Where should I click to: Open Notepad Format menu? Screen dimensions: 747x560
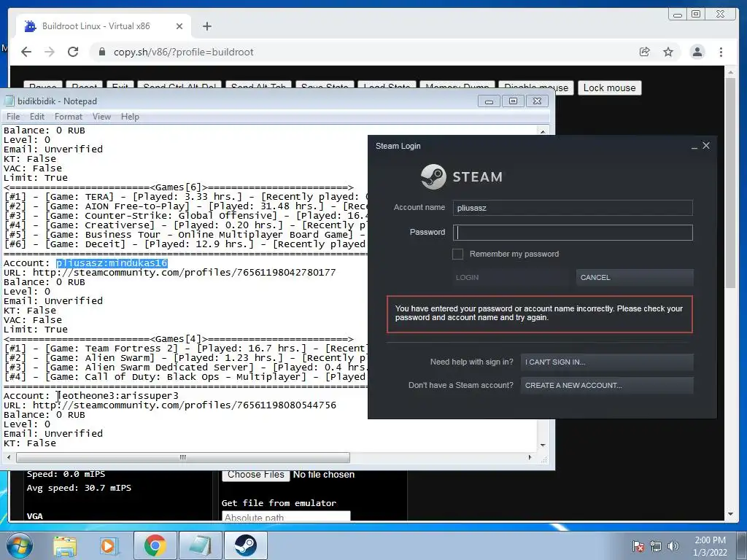[68, 117]
